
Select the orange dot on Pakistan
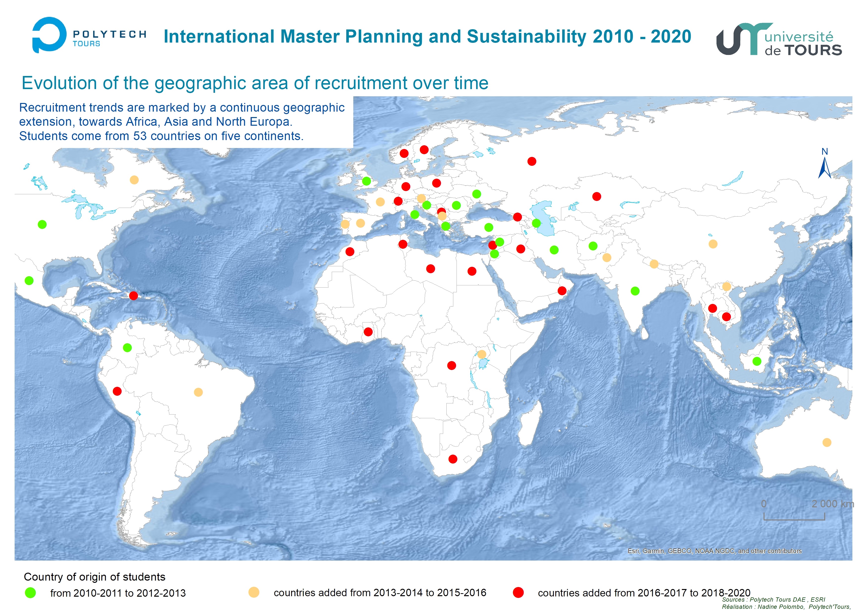coord(607,257)
